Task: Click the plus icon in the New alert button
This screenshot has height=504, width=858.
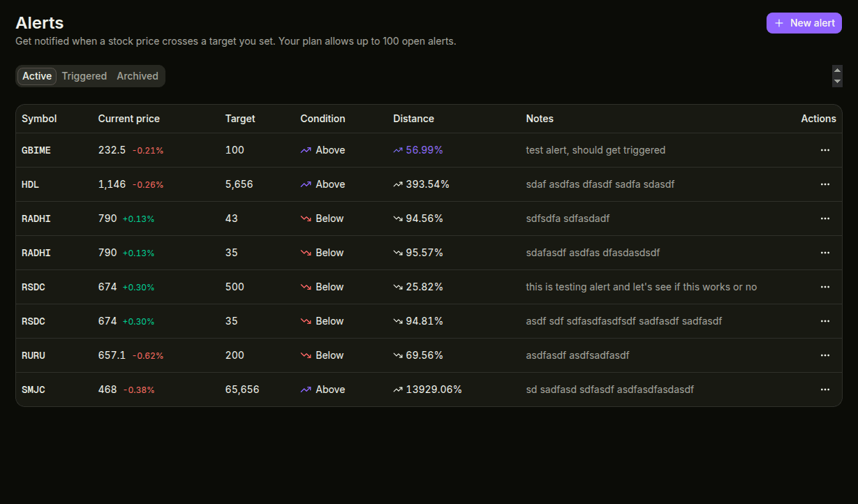Action: 778,22
